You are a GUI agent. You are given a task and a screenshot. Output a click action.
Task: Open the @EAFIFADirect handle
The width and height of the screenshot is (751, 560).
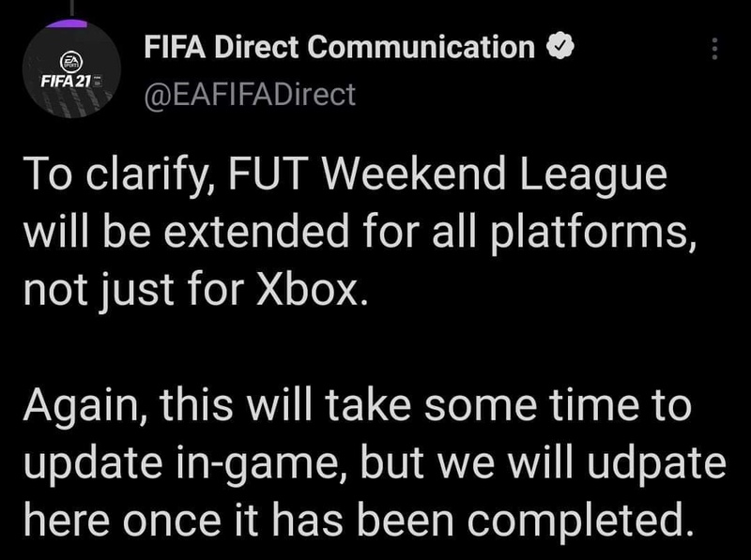pos(250,95)
